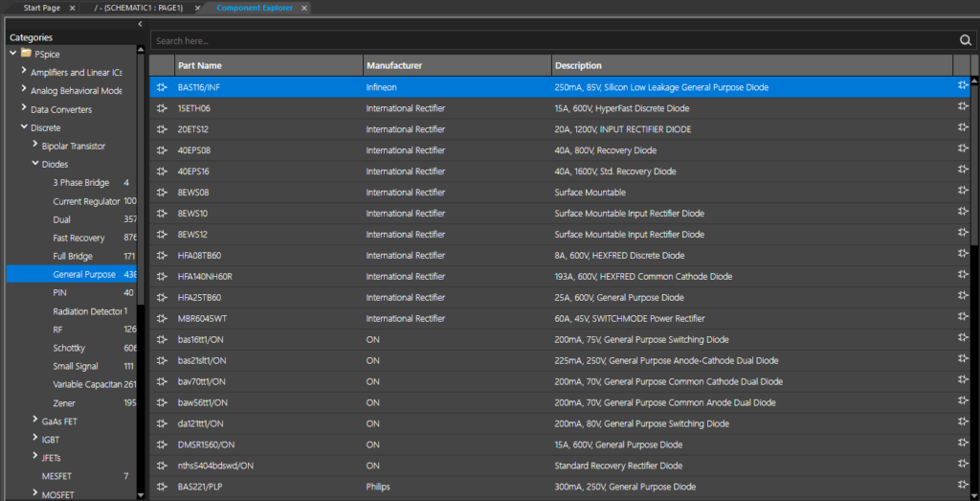Switch to the Start Page tab
The image size is (980, 501).
[42, 8]
